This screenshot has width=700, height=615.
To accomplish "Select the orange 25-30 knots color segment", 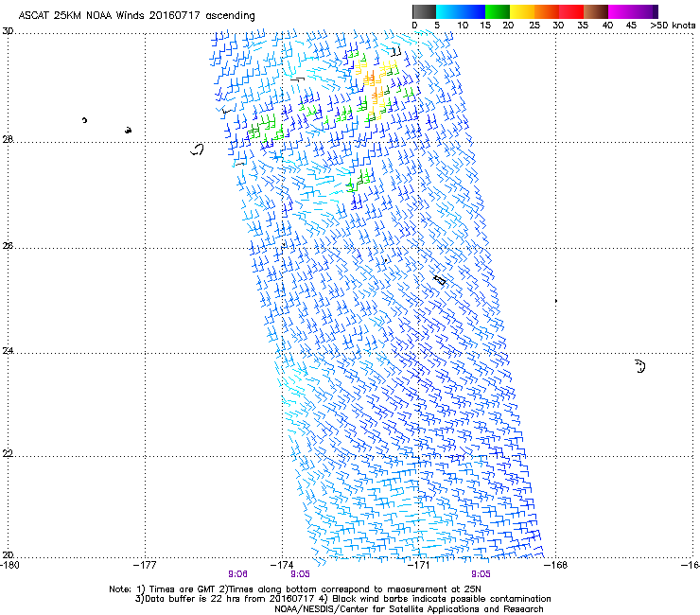I will tap(547, 11).
